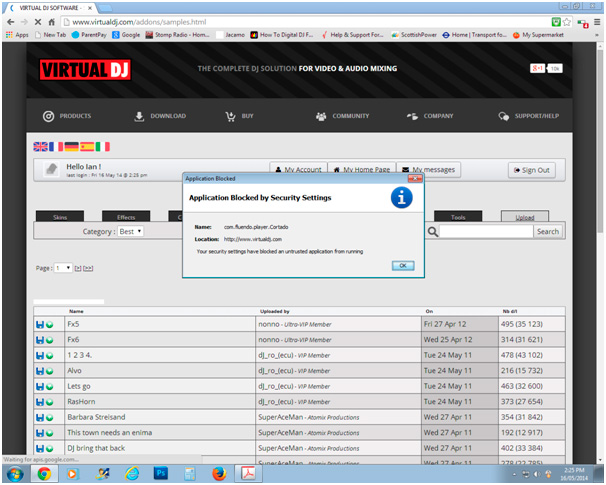Select the Spanish flag language

click(87, 146)
